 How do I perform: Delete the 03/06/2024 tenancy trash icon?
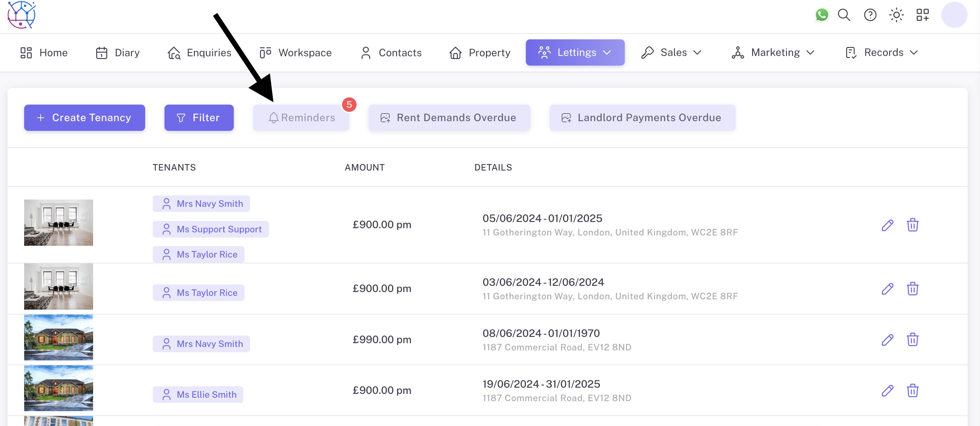[x=912, y=289]
